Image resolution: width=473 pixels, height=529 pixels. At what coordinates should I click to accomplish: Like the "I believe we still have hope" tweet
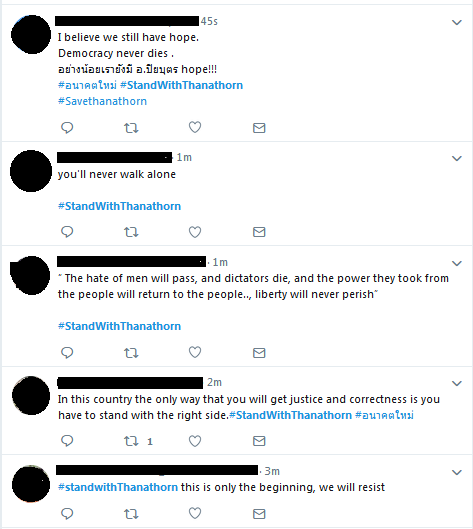tap(195, 127)
